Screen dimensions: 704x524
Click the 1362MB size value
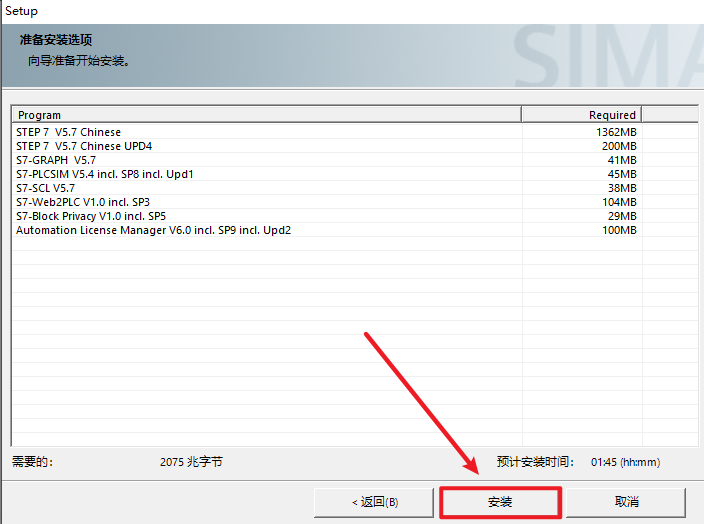(x=616, y=132)
